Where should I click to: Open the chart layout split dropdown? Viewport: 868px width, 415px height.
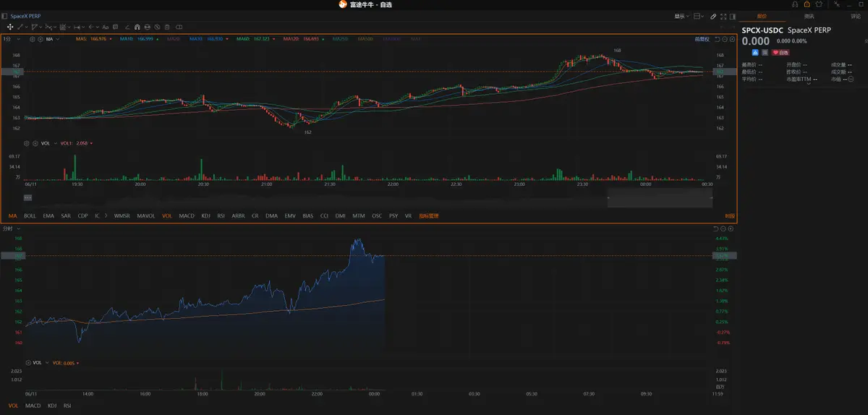(699, 17)
